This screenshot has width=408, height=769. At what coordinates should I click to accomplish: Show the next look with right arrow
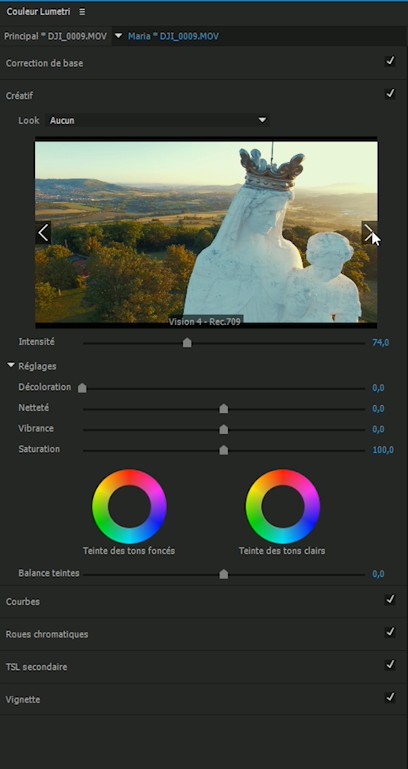click(369, 232)
